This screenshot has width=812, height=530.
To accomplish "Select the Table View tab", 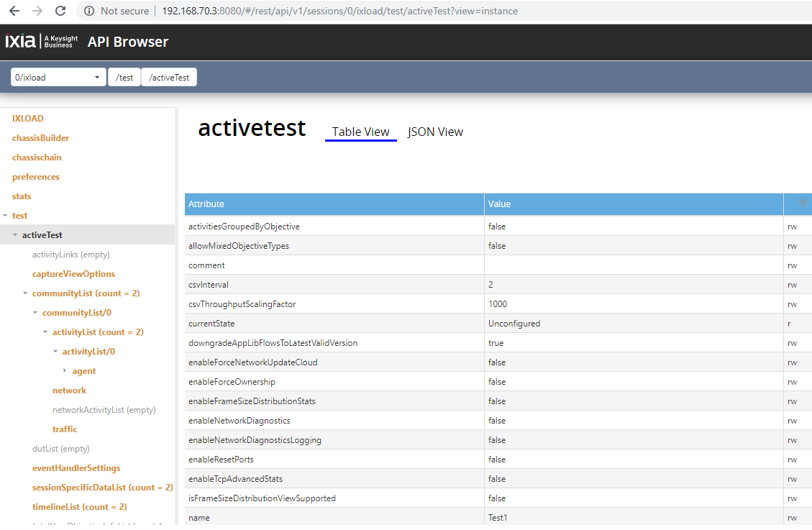I will click(x=360, y=132).
